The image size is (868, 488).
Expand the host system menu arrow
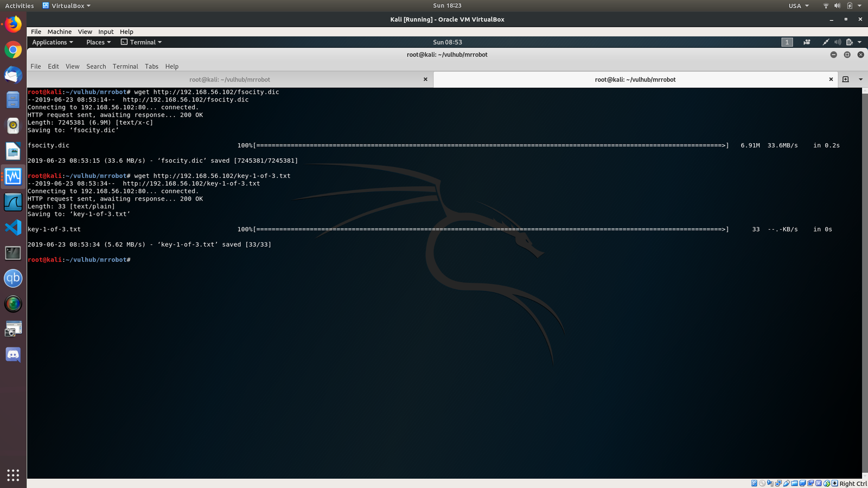(x=860, y=5)
